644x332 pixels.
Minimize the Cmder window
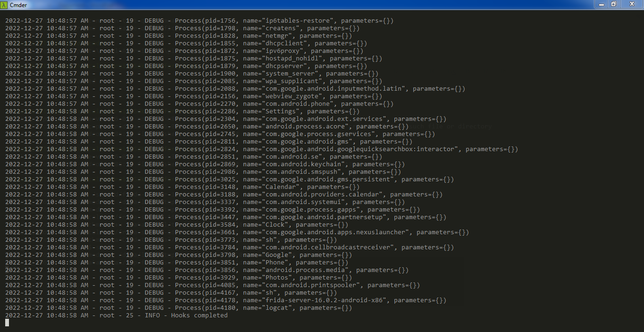click(601, 4)
